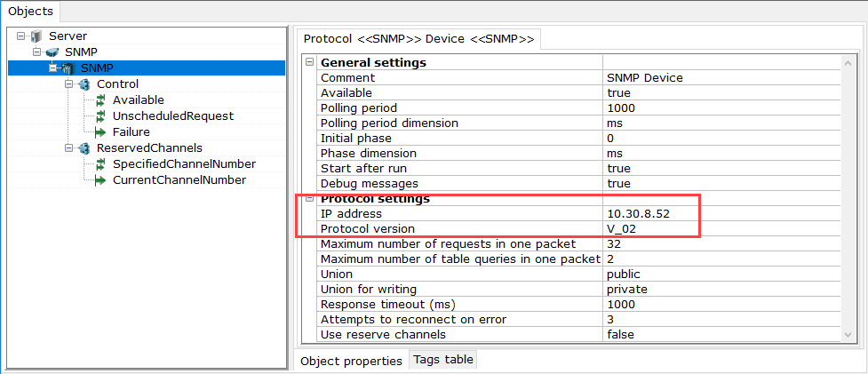Click the Failure tag arrow icon
Screen dimensions: 868x374
100,132
